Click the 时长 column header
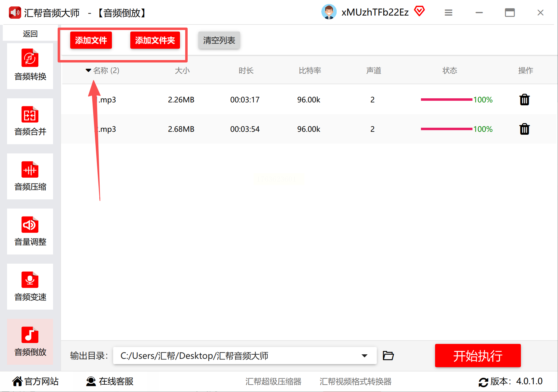Viewport: 558px width, 392px height. [x=246, y=71]
